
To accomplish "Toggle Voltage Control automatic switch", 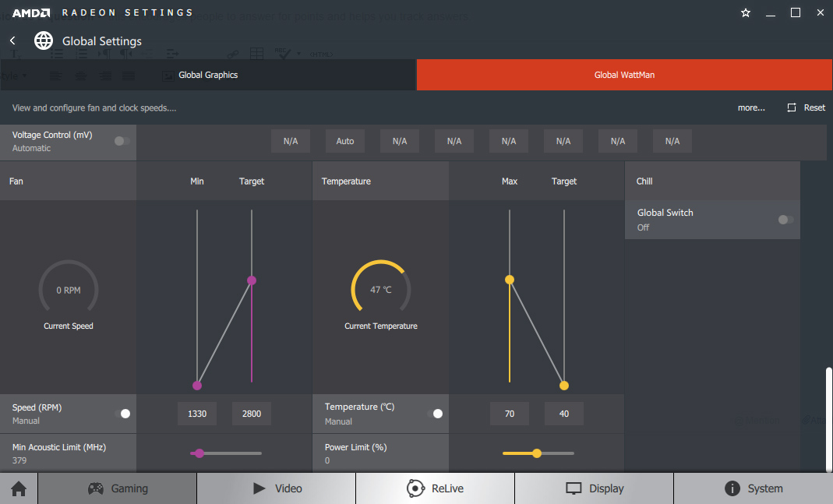I will click(x=122, y=141).
